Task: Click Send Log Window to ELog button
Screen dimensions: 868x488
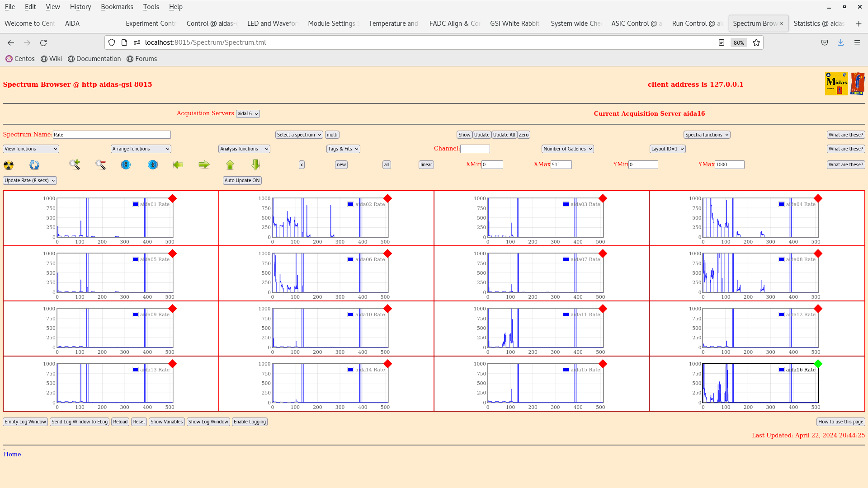Action: [80, 422]
